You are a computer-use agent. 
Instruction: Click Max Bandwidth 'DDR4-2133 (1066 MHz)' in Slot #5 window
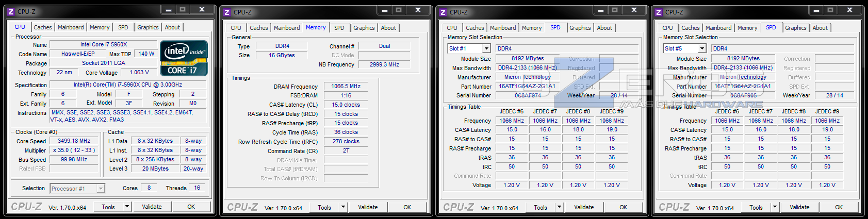point(743,68)
